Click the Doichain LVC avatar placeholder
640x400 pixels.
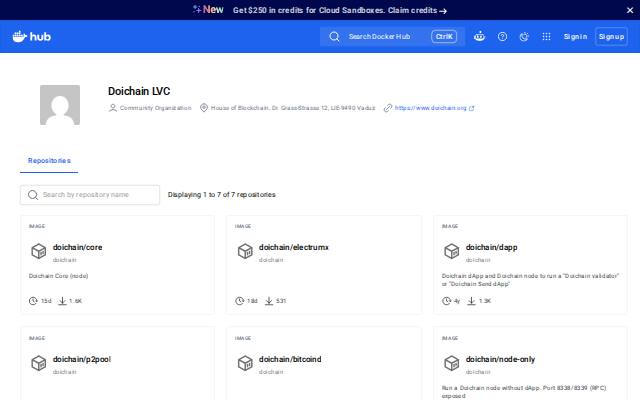click(x=60, y=105)
